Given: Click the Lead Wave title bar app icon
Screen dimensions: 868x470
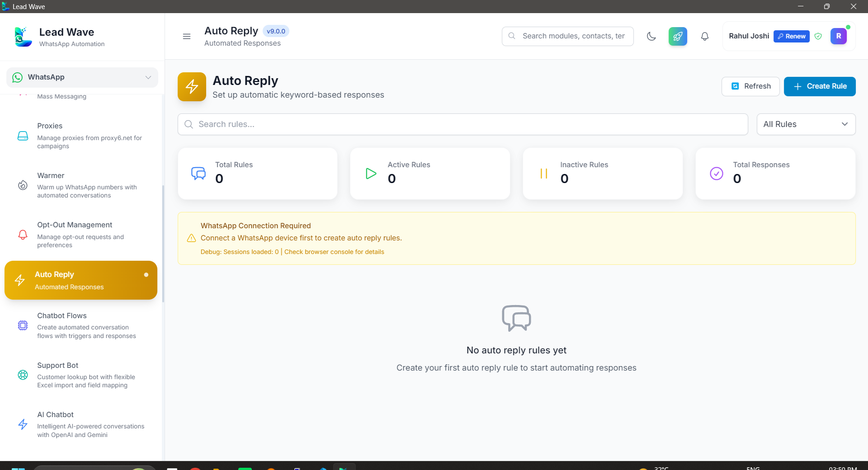Looking at the screenshot, I should pyautogui.click(x=5, y=6).
